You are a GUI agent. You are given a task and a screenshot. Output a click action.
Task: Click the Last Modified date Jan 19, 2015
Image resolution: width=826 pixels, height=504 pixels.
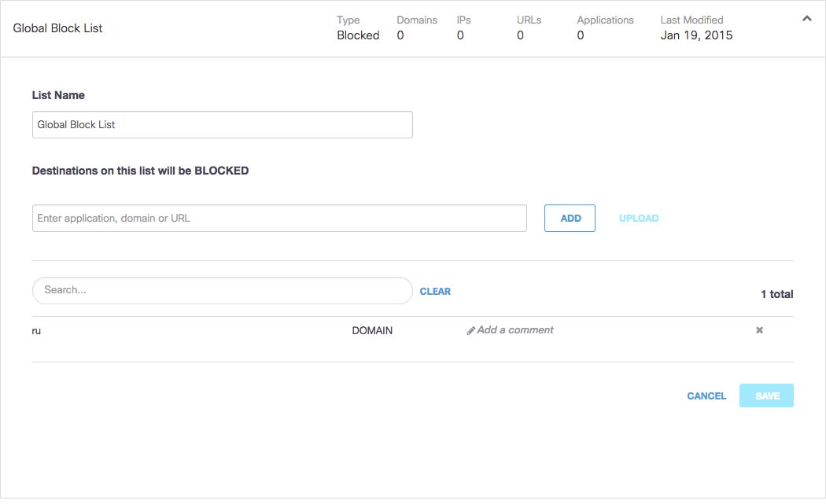pos(696,35)
